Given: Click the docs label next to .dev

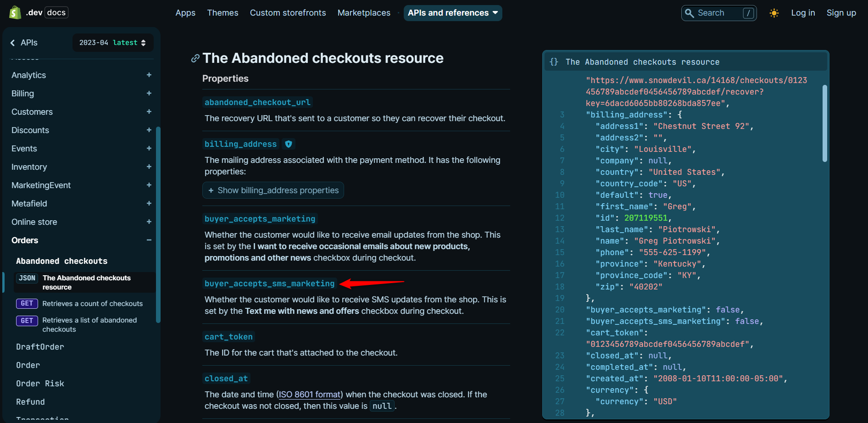Looking at the screenshot, I should pyautogui.click(x=56, y=12).
